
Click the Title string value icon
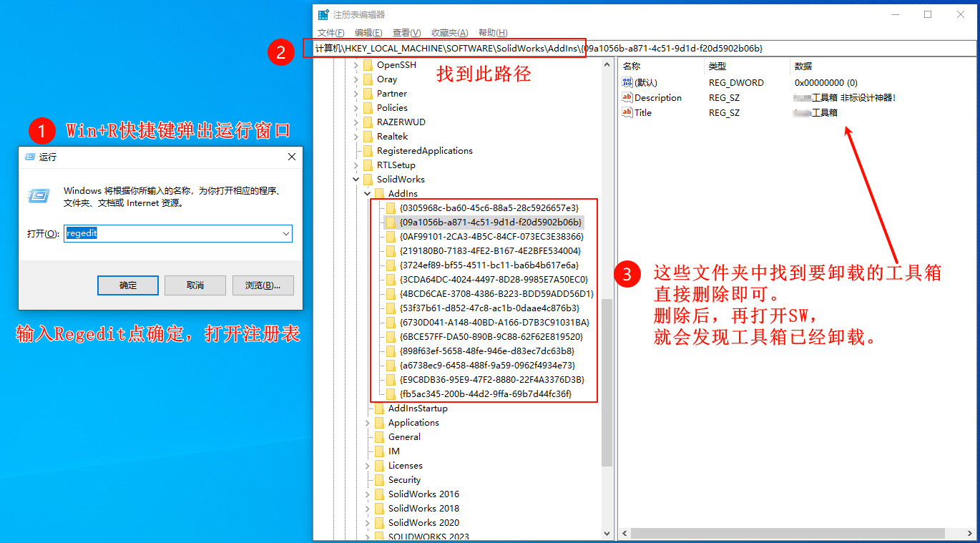(x=627, y=112)
